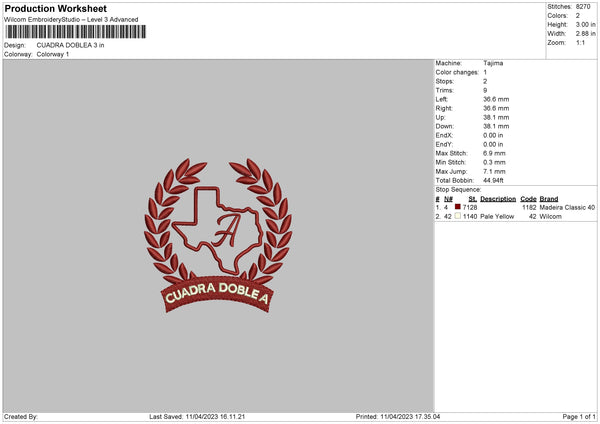Click the Created By label
Screen dimensions: 600x424
click(21, 417)
